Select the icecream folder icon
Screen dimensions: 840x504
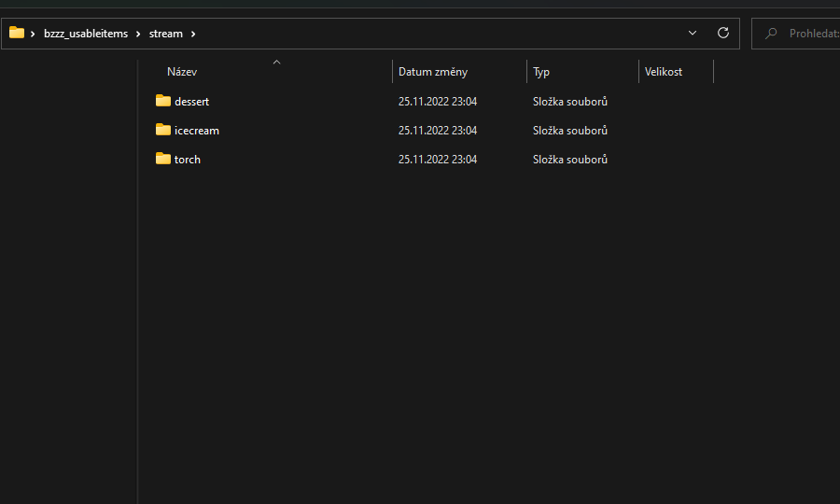pyautogui.click(x=163, y=130)
